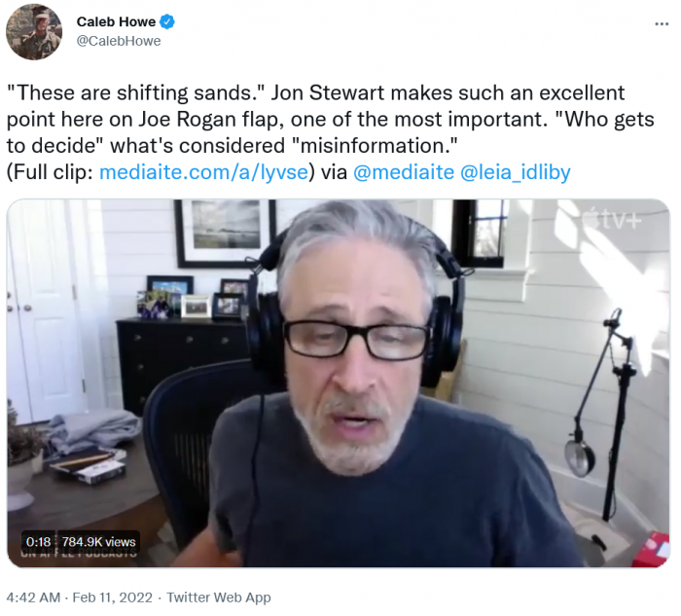Open the three-dot more options menu
681x616 pixels.
point(662,24)
